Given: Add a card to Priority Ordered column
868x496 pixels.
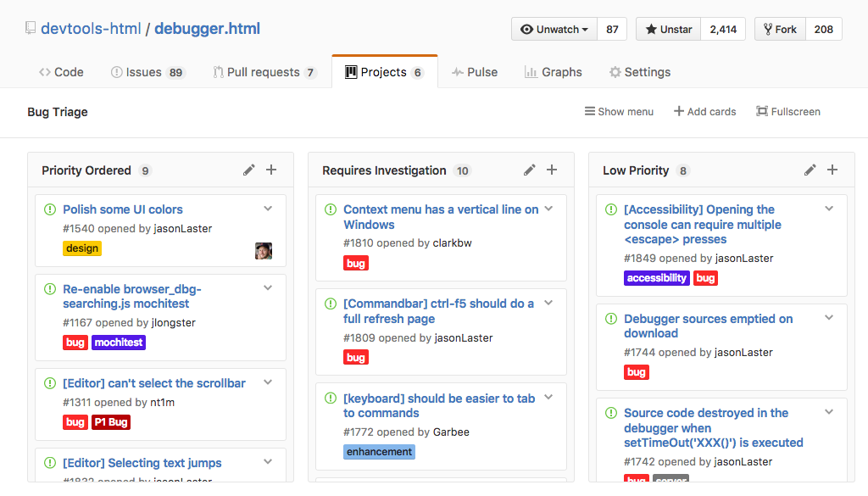Looking at the screenshot, I should point(271,170).
